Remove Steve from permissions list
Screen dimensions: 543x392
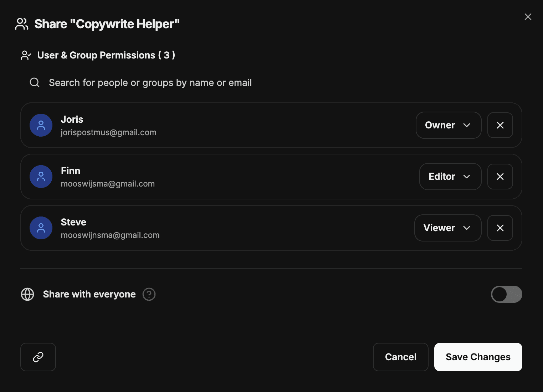click(500, 228)
